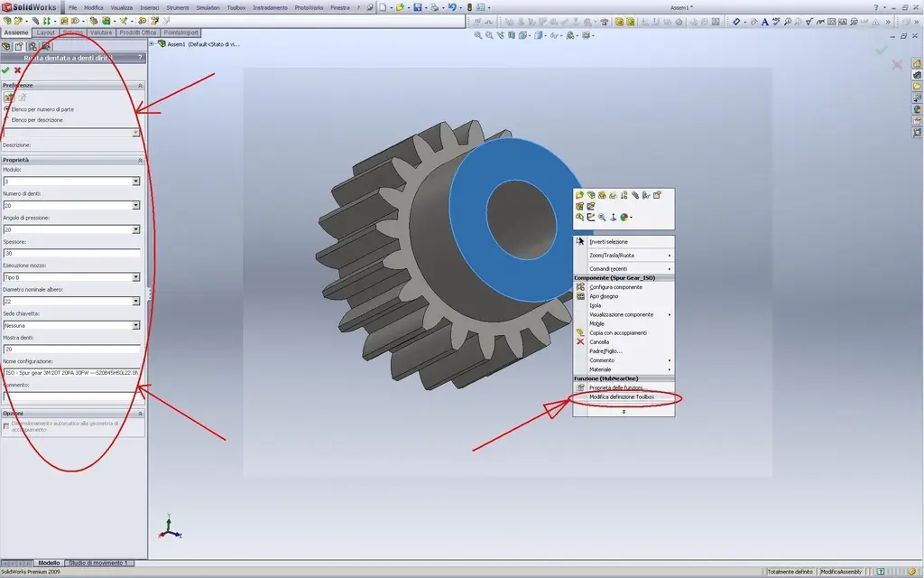The height and width of the screenshot is (578, 924).
Task: Collapse the Opzioni section
Action: pos(140,414)
